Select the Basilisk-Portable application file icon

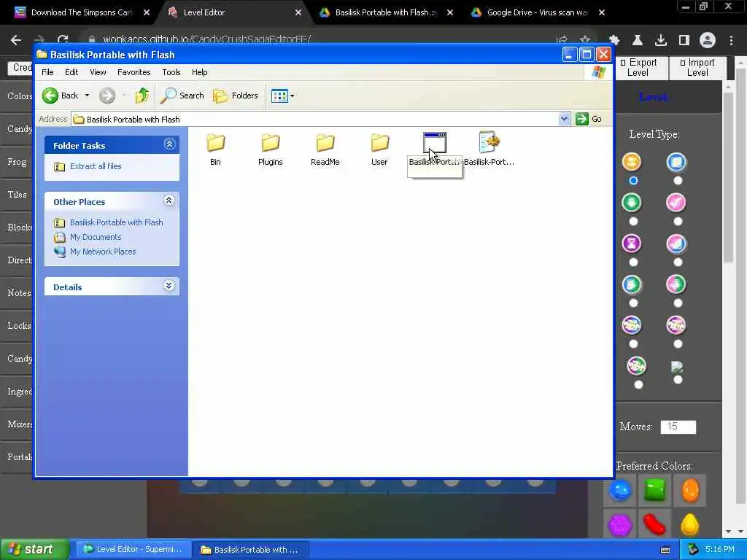[x=435, y=143]
